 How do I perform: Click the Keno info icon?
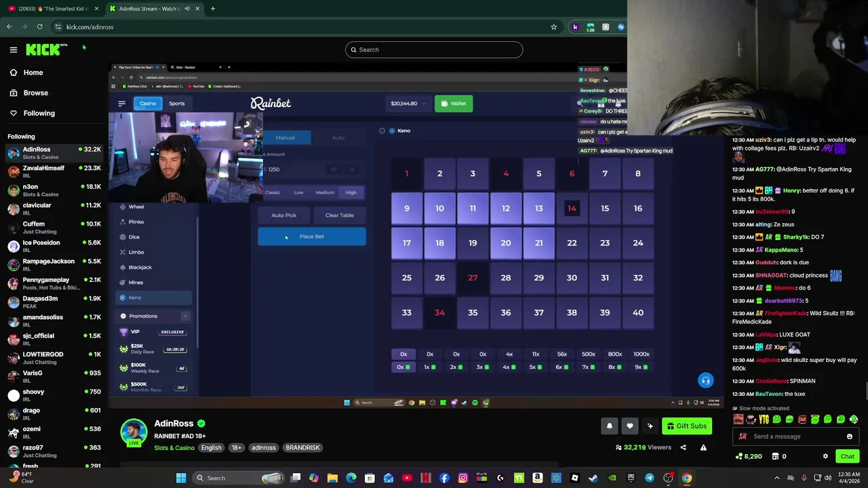point(382,131)
